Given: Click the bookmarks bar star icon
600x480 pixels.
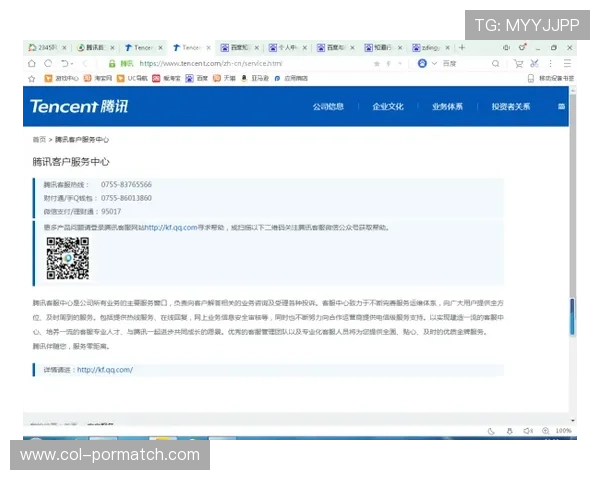Looking at the screenshot, I should click(32, 78).
